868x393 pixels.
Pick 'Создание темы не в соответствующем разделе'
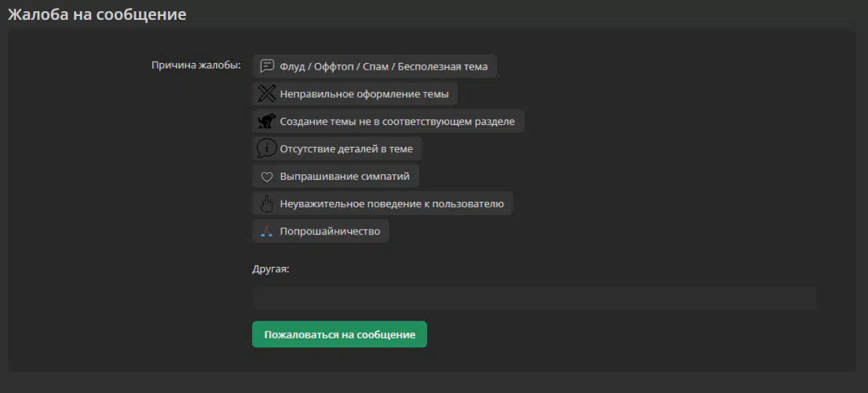(x=397, y=121)
